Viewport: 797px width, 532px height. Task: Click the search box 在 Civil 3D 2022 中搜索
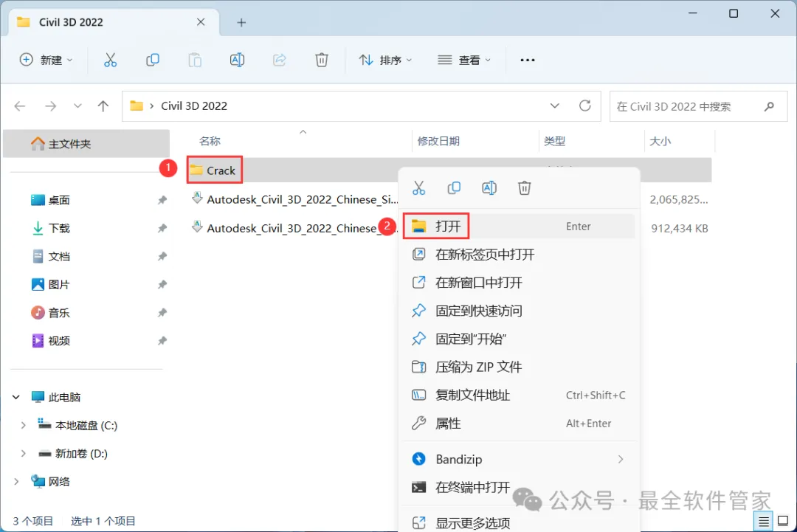click(x=698, y=106)
